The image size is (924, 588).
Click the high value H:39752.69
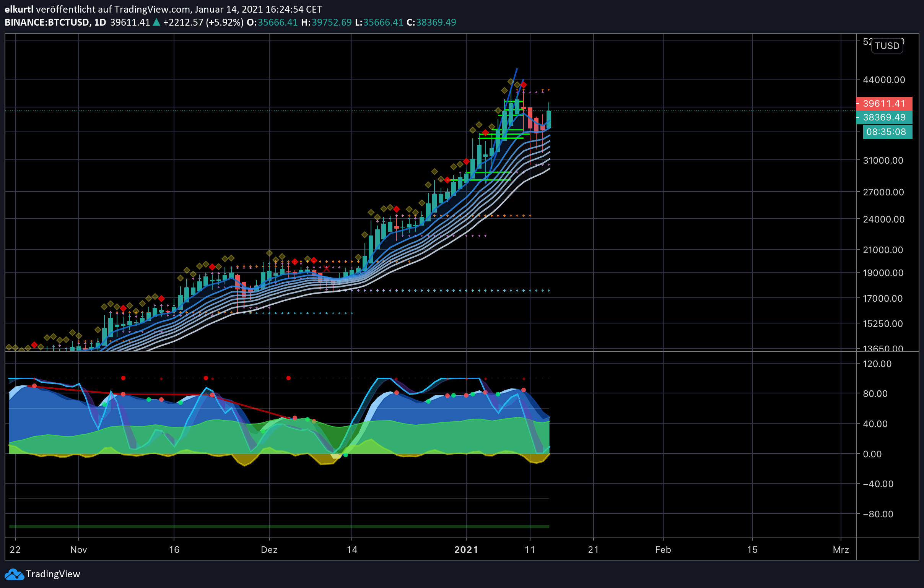click(x=326, y=22)
